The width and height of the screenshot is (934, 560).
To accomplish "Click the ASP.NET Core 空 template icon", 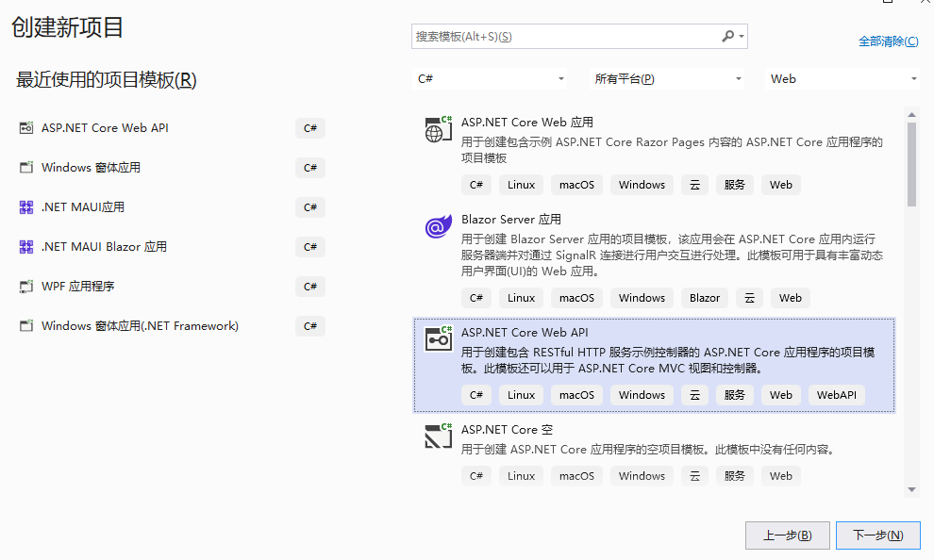I will pos(438,436).
